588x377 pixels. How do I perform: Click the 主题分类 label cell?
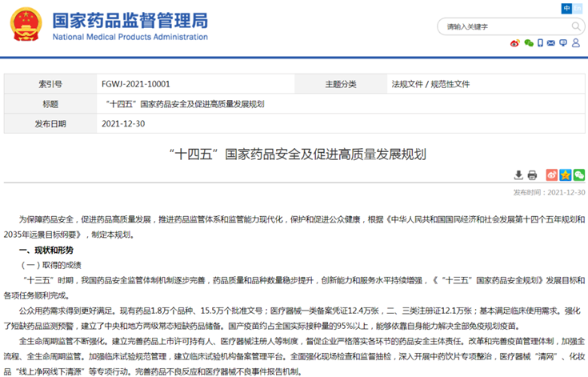coord(341,84)
